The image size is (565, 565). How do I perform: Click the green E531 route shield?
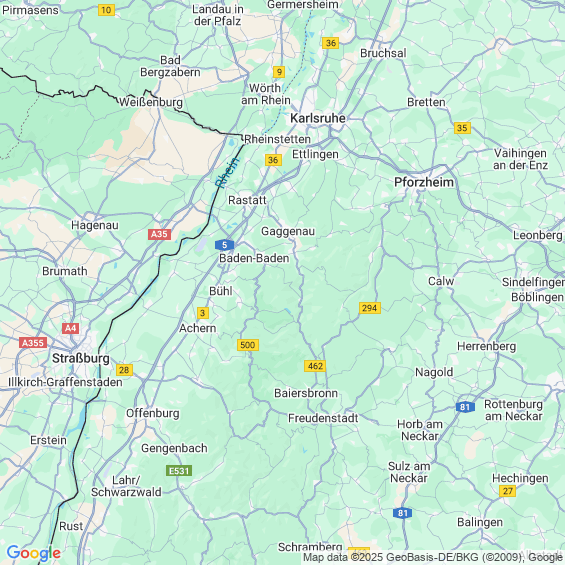tap(179, 471)
